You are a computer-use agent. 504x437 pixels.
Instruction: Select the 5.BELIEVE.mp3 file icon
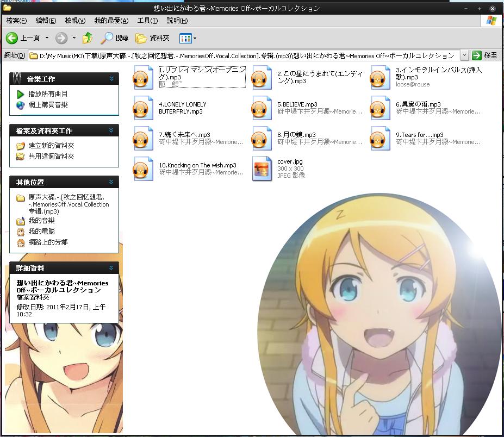(262, 108)
